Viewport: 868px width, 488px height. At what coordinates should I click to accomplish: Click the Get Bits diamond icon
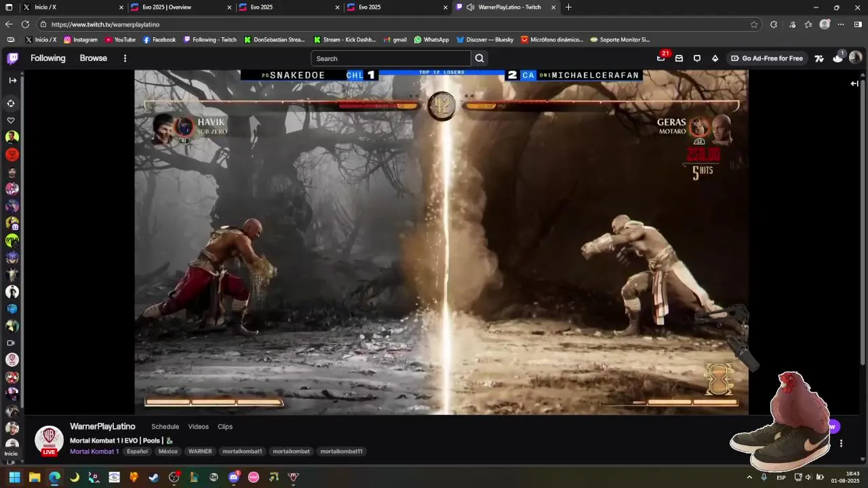[x=715, y=58]
